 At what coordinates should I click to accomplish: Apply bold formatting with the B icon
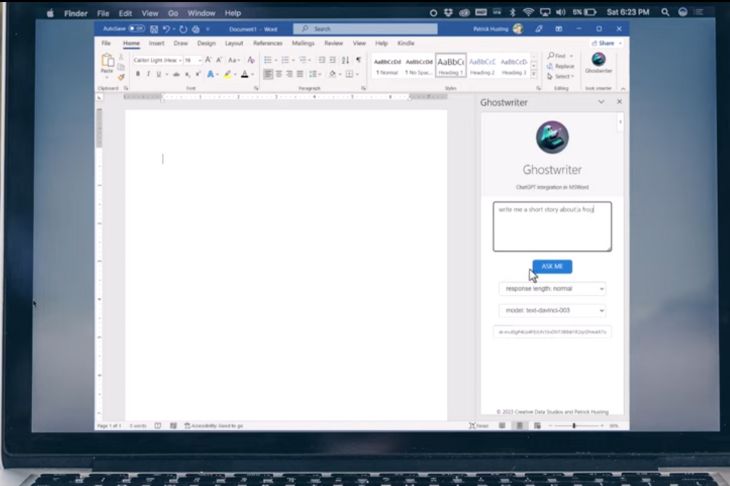(137, 74)
